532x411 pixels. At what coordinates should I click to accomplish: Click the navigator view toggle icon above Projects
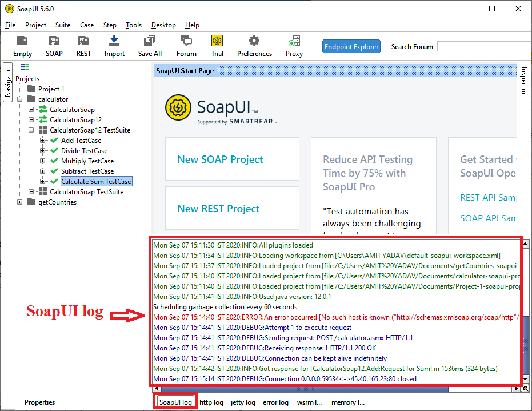click(x=25, y=67)
